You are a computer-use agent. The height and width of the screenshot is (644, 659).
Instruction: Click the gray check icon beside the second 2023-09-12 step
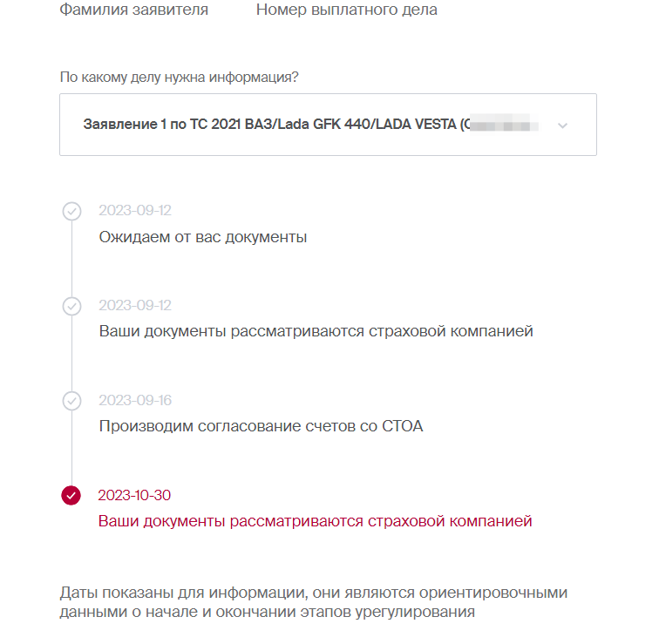[71, 306]
